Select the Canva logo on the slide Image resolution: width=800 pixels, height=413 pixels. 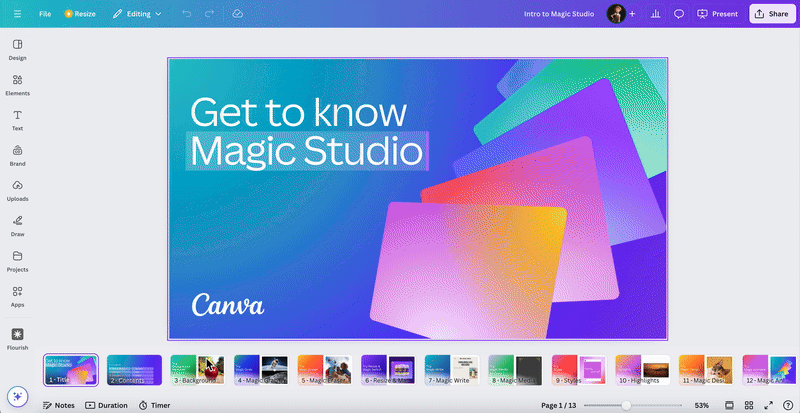coord(228,305)
